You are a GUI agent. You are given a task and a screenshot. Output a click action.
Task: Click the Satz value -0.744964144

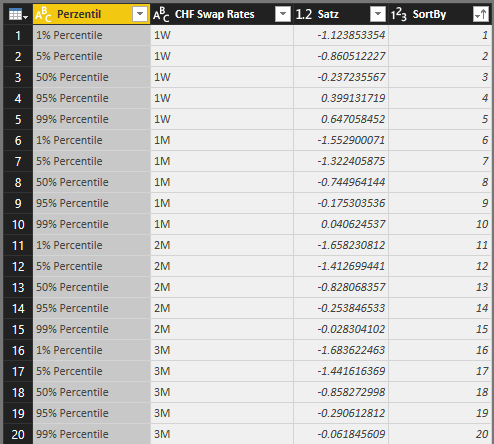pyautogui.click(x=351, y=182)
